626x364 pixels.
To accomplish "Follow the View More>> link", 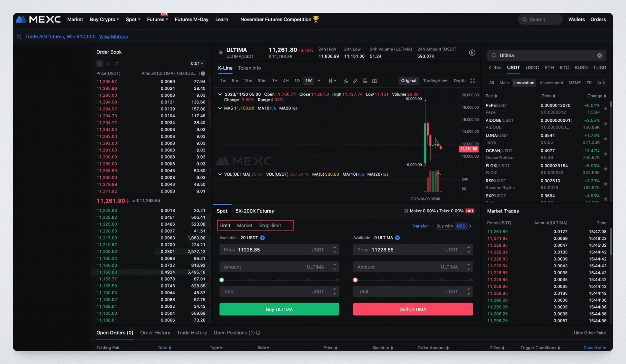I will click(113, 37).
